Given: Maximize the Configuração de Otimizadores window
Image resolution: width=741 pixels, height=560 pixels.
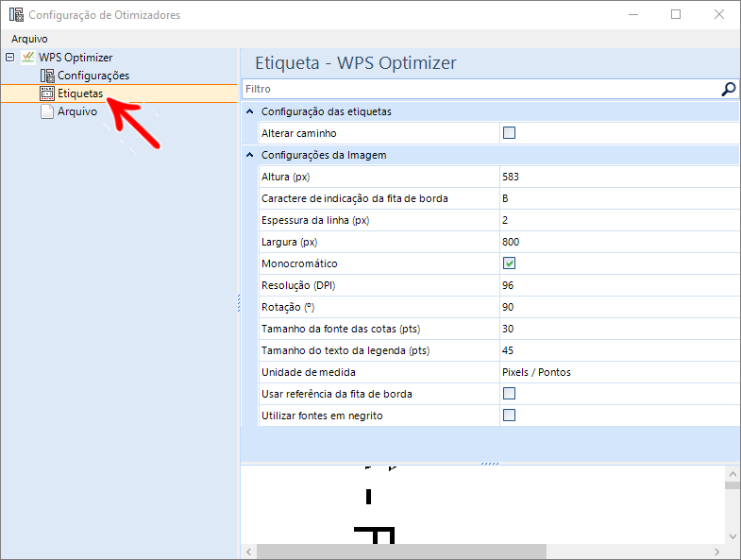Looking at the screenshot, I should (676, 15).
